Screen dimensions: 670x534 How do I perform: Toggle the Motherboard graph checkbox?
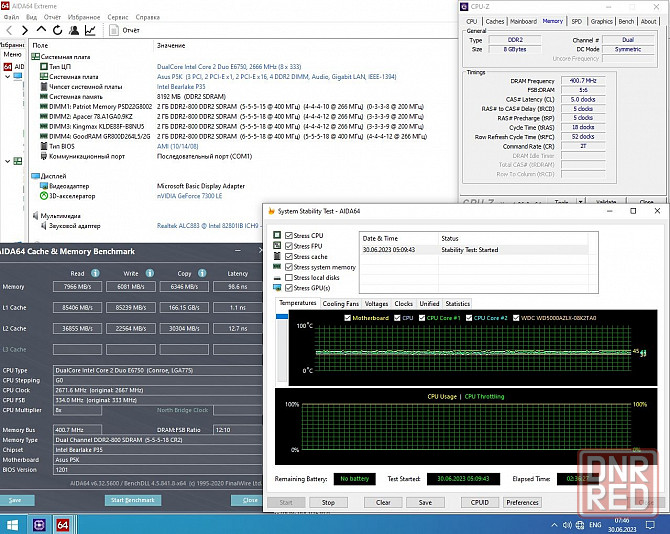coord(347,318)
